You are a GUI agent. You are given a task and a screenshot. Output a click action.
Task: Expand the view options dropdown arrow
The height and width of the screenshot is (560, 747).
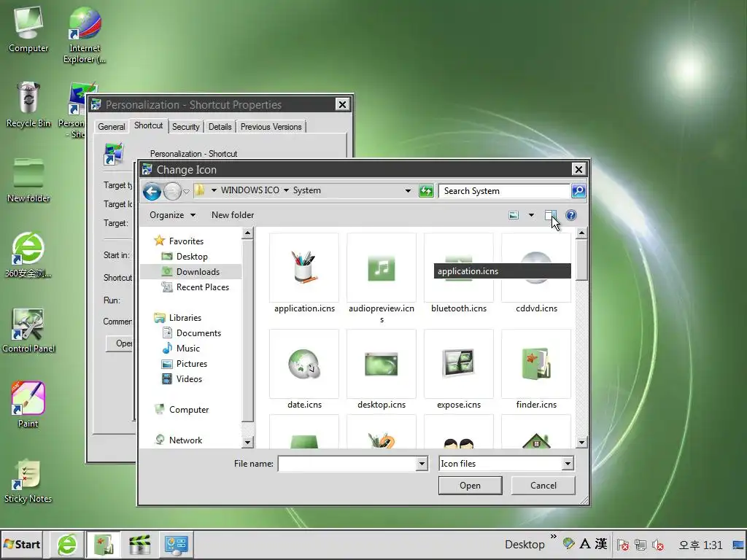(531, 215)
